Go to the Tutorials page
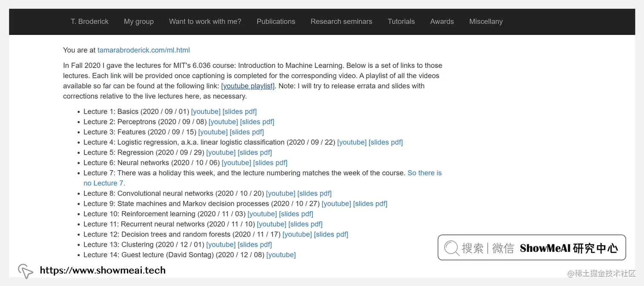The image size is (644, 286). pyautogui.click(x=401, y=21)
